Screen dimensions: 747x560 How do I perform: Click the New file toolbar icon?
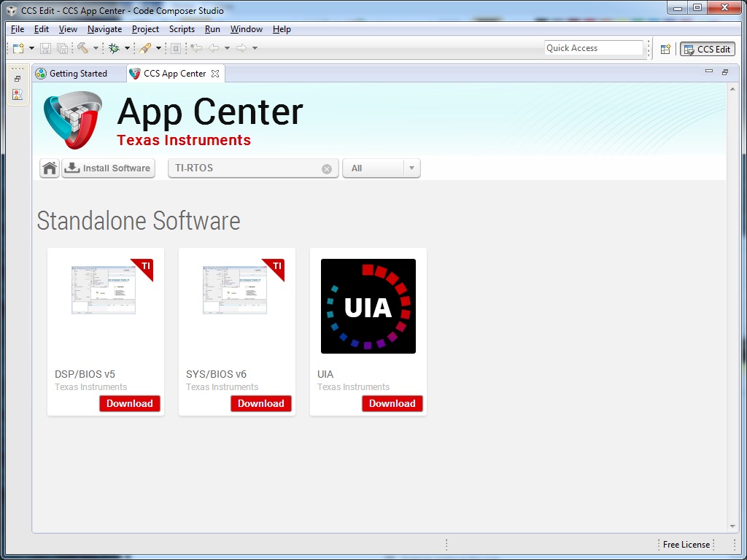[x=18, y=48]
